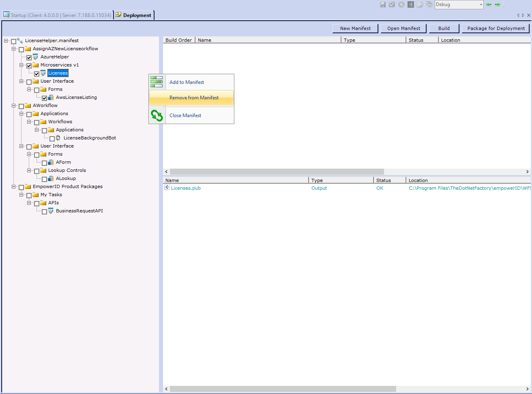Check the AForm checkbox
The height and width of the screenshot is (394, 532).
pyautogui.click(x=45, y=162)
